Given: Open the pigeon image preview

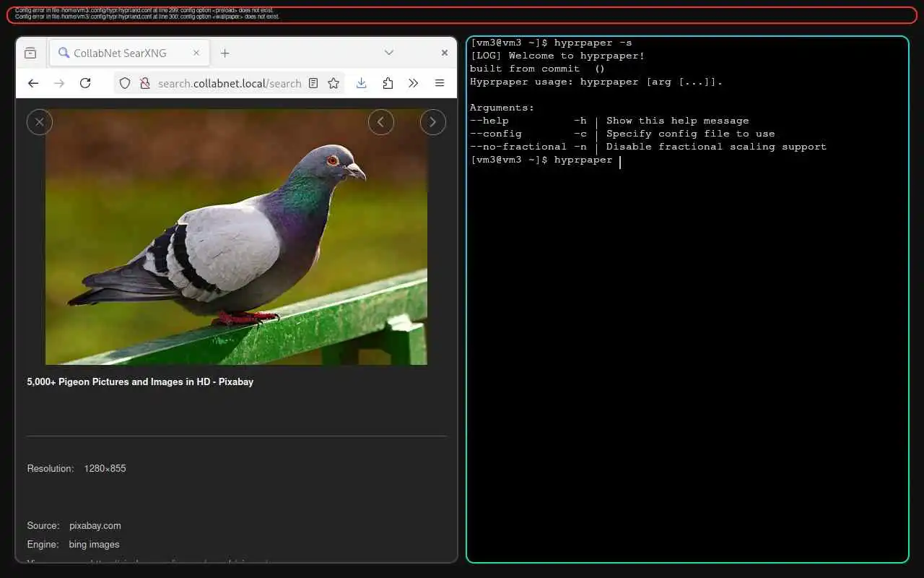Looking at the screenshot, I should pos(236,237).
